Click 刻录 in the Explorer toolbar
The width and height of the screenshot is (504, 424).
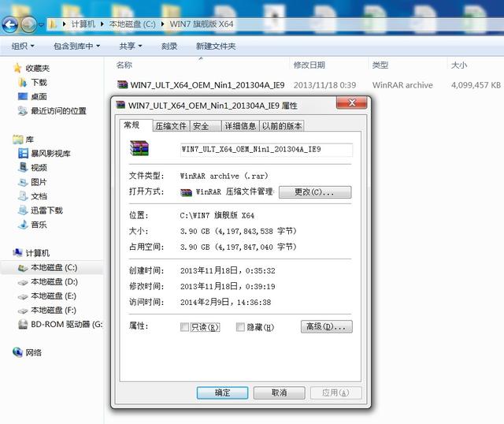click(169, 46)
